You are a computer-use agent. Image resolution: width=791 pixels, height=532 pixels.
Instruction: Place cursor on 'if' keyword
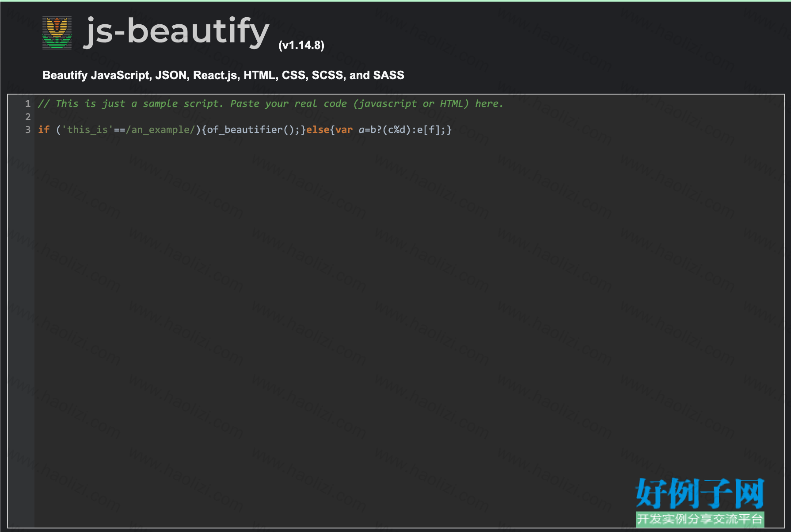tap(44, 129)
